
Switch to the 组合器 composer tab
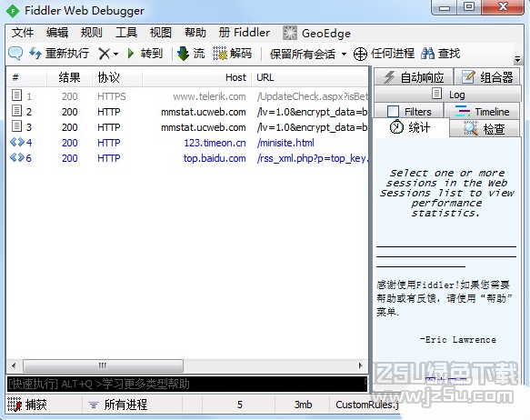(x=487, y=77)
